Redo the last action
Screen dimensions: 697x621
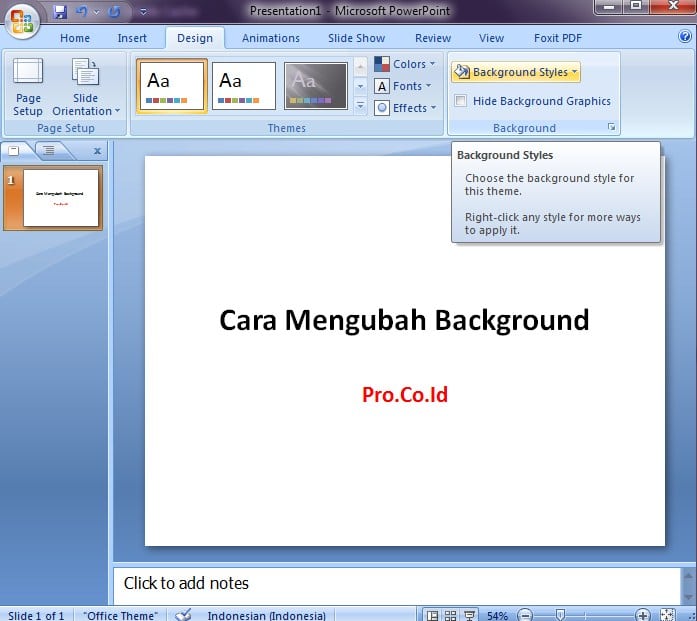tap(115, 12)
